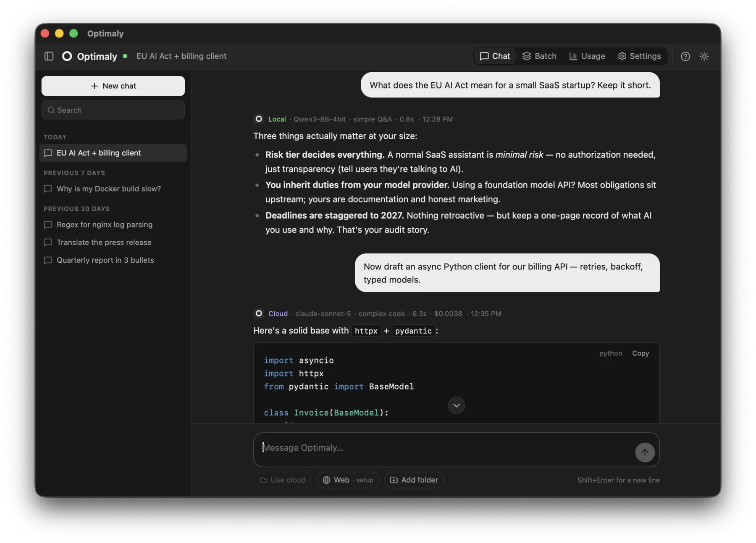Click the inline pydantic code chip
The height and width of the screenshot is (543, 756).
[413, 331]
